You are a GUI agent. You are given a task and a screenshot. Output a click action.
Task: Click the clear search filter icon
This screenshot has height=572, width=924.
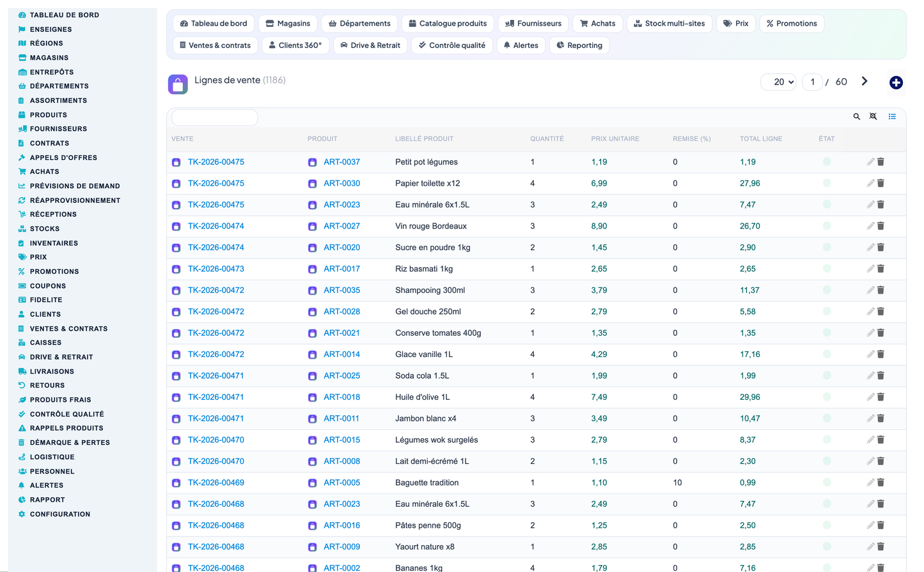[873, 116]
